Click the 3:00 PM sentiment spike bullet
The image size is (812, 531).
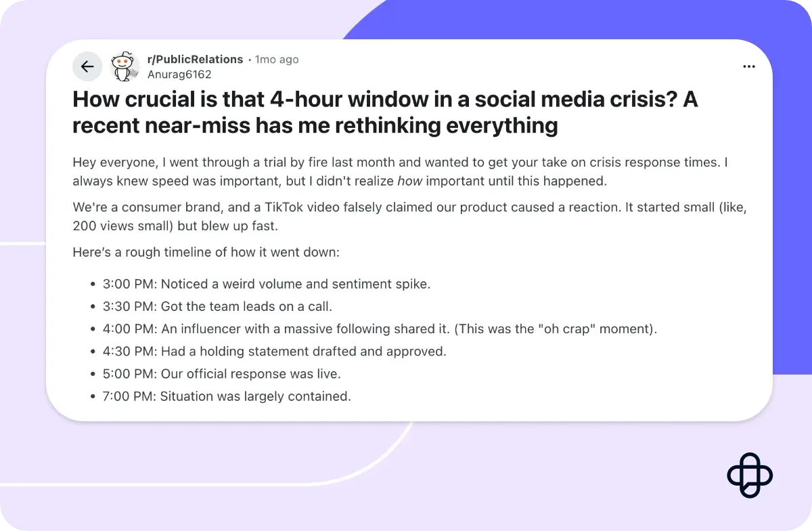pyautogui.click(x=266, y=284)
